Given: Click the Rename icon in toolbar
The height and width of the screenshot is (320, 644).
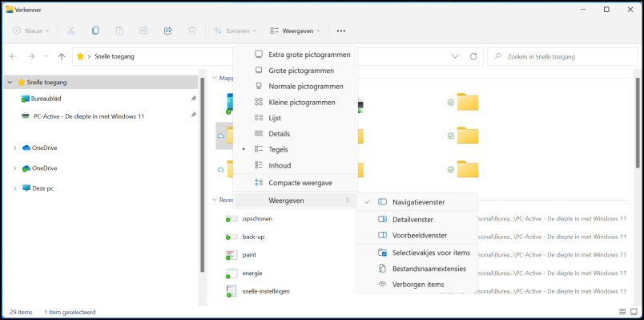Looking at the screenshot, I should tap(143, 30).
